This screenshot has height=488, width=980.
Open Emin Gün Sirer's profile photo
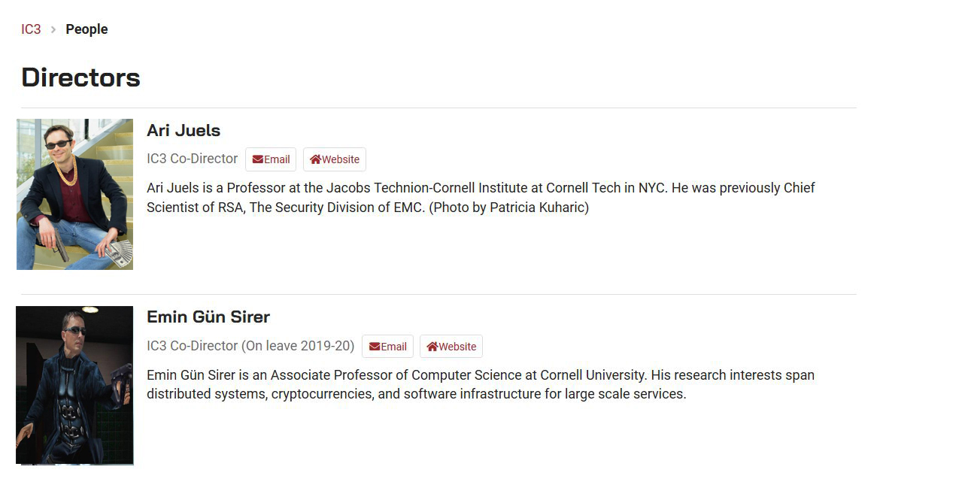click(74, 385)
